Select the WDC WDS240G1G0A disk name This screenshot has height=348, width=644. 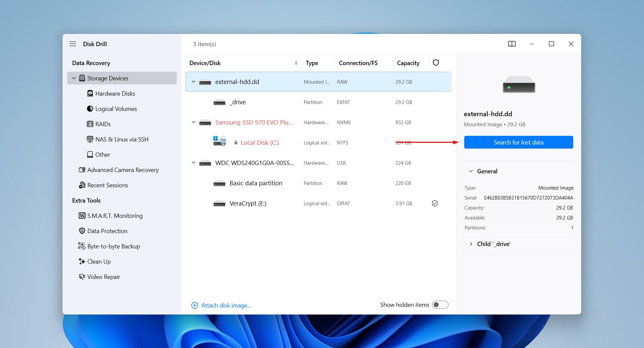255,163
